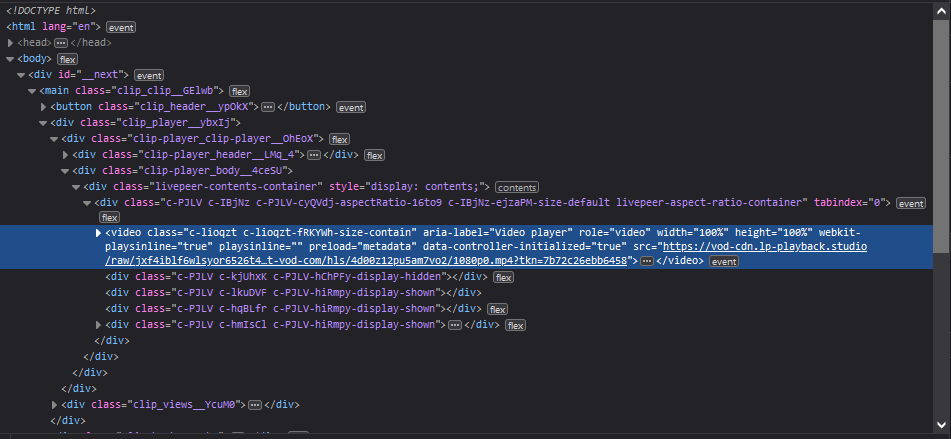The height and width of the screenshot is (439, 951).
Task: Select the DOCTYPE html line
Action: pos(51,11)
